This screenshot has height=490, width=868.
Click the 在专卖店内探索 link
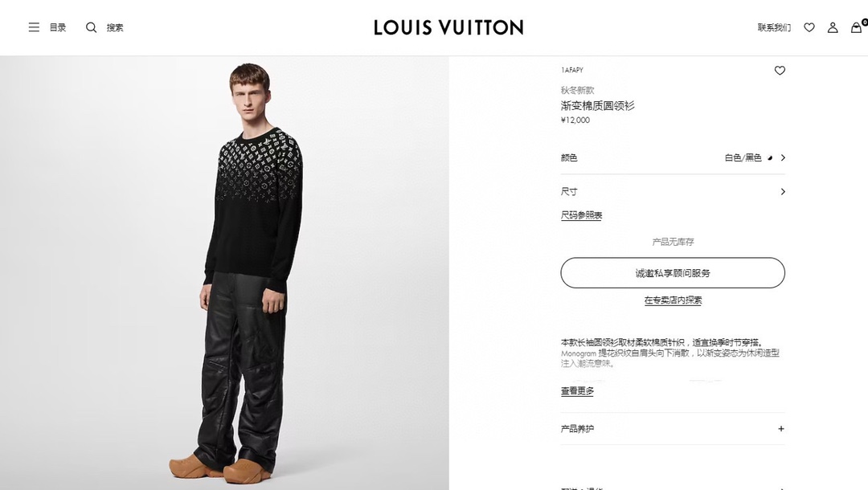coord(673,300)
